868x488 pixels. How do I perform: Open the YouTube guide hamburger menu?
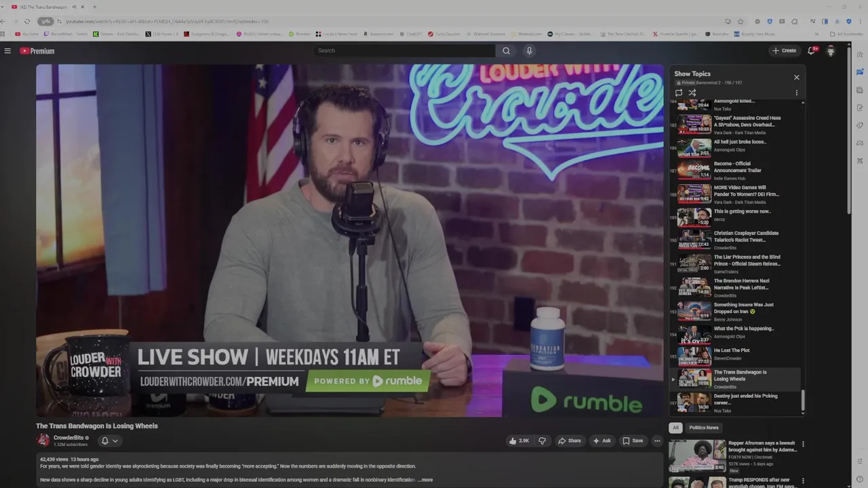pos(7,51)
